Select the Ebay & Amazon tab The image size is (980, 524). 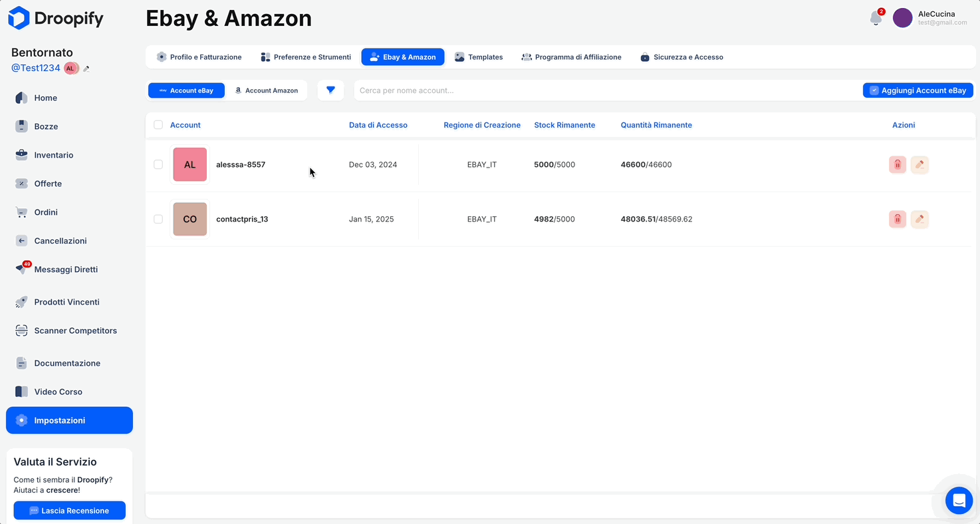403,57
